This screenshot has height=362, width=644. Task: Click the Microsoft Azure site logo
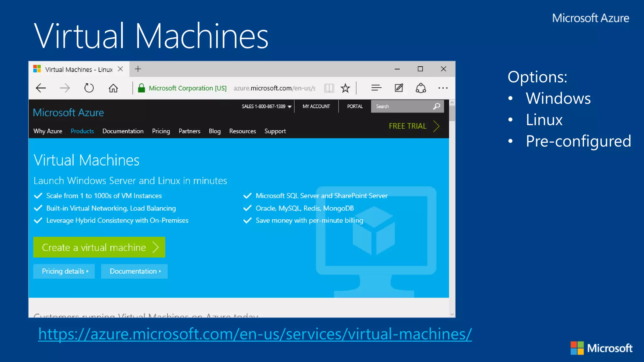pyautogui.click(x=68, y=112)
